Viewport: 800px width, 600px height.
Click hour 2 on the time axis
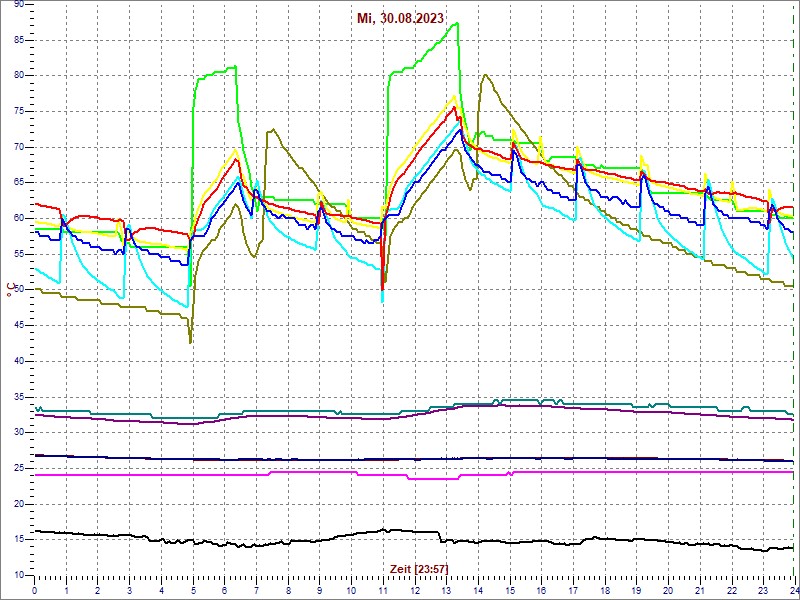pyautogui.click(x=98, y=588)
